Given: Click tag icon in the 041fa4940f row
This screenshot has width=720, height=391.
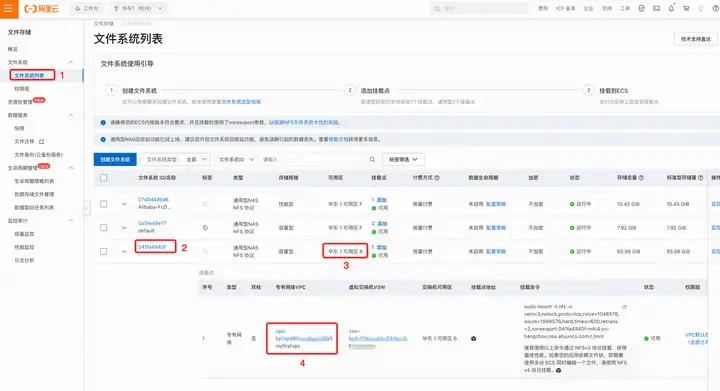Looking at the screenshot, I should (205, 251).
